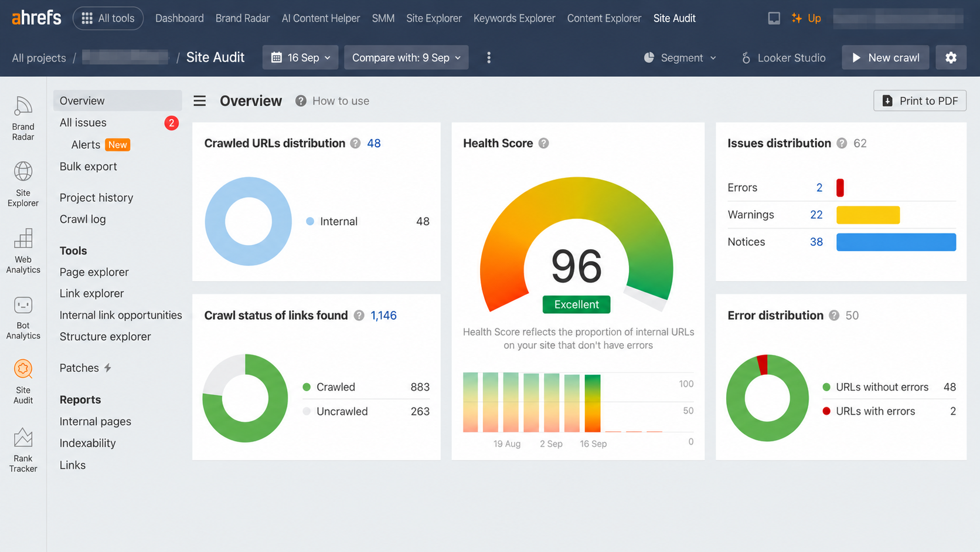This screenshot has height=552, width=980.
Task: Open Alerts in the side menu
Action: tap(86, 145)
